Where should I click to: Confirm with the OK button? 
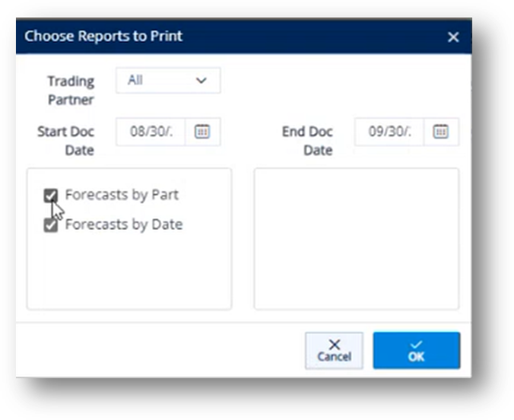pyautogui.click(x=417, y=351)
